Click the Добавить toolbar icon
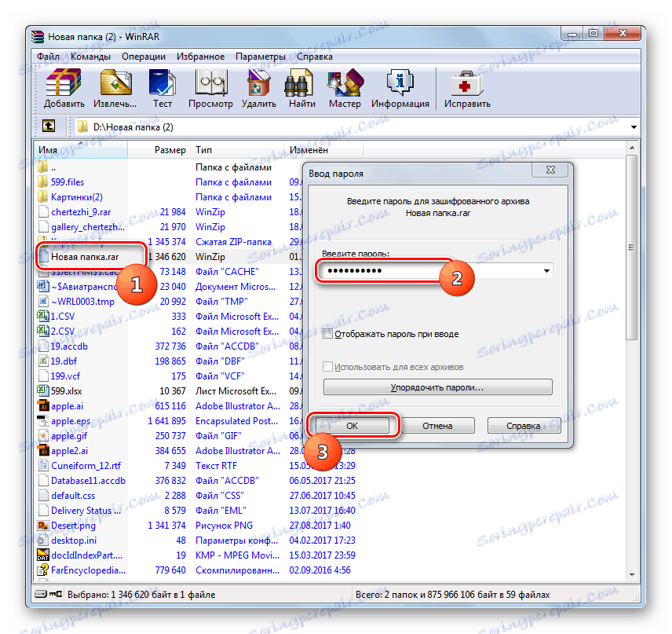This screenshot has width=672, height=634. [64, 82]
